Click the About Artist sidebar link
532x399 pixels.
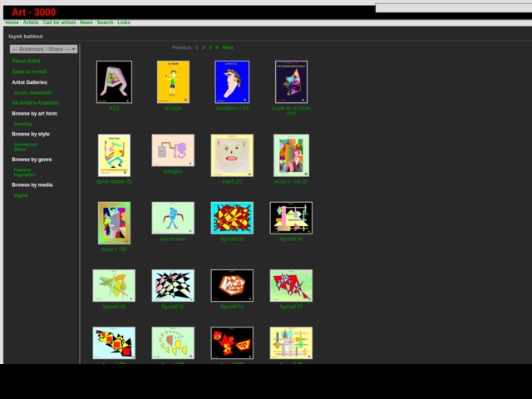point(26,61)
